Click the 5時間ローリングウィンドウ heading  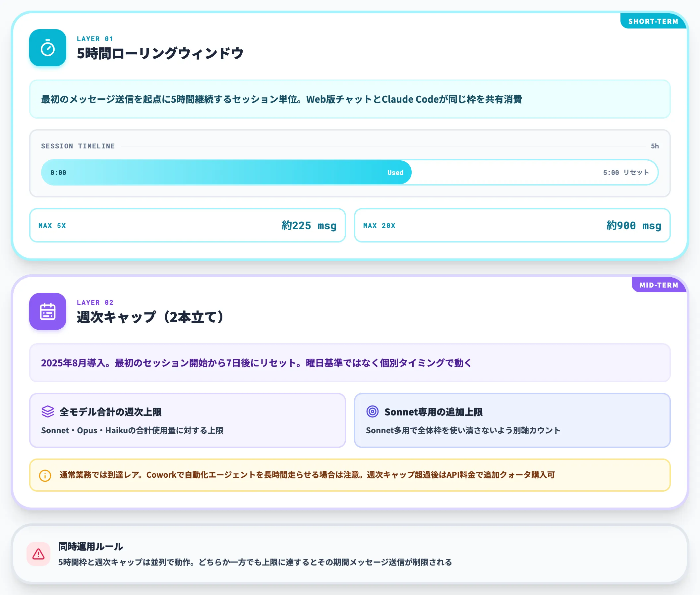coord(160,53)
